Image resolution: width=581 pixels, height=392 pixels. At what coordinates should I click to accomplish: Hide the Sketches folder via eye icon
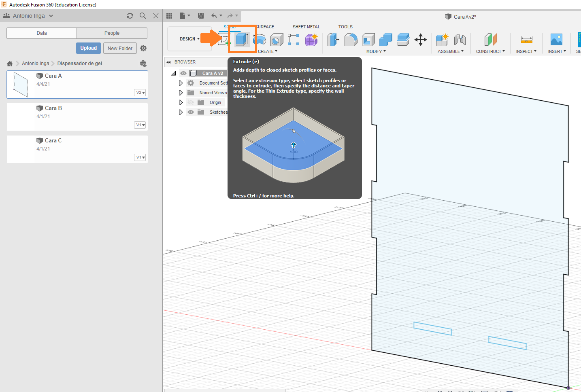pos(191,112)
